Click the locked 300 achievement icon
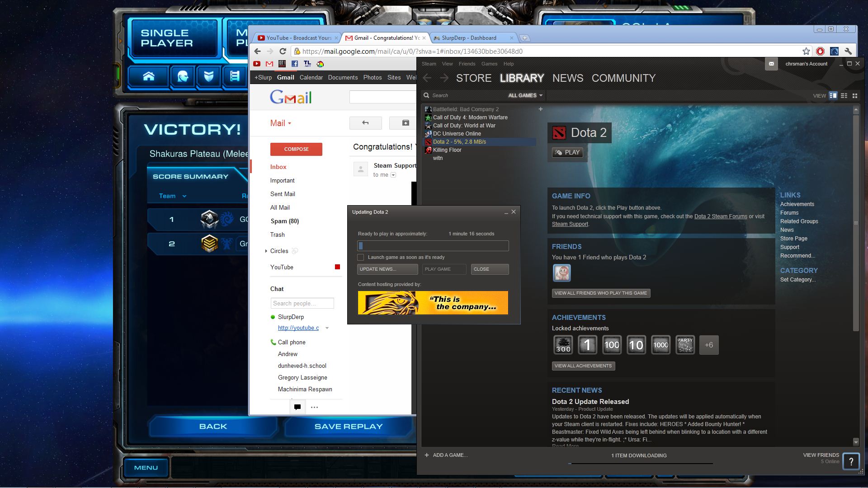The height and width of the screenshot is (488, 868). coord(563,345)
